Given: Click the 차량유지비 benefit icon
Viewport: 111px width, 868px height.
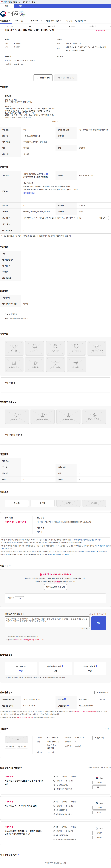Looking at the screenshot, I should click(55, 348).
